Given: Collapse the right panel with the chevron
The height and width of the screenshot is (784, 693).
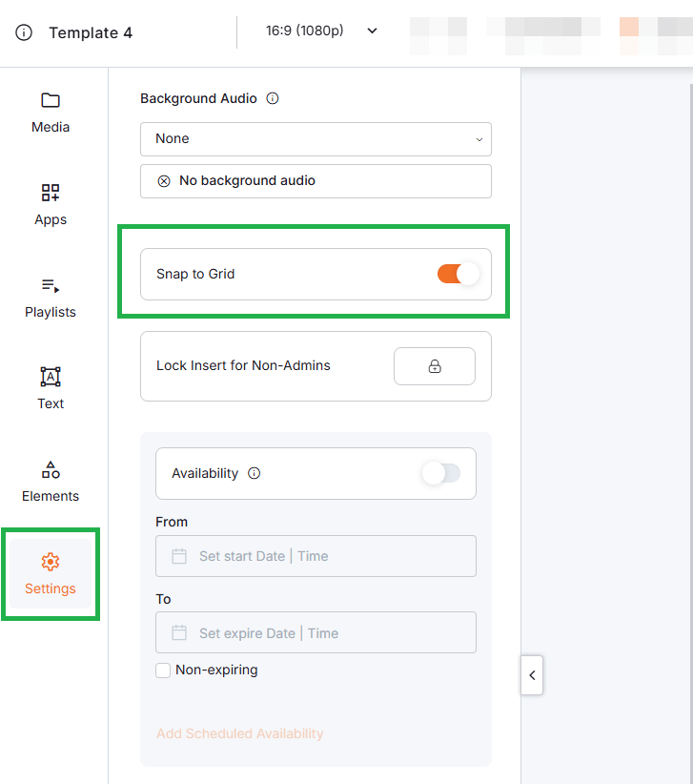Looking at the screenshot, I should pos(532,674).
